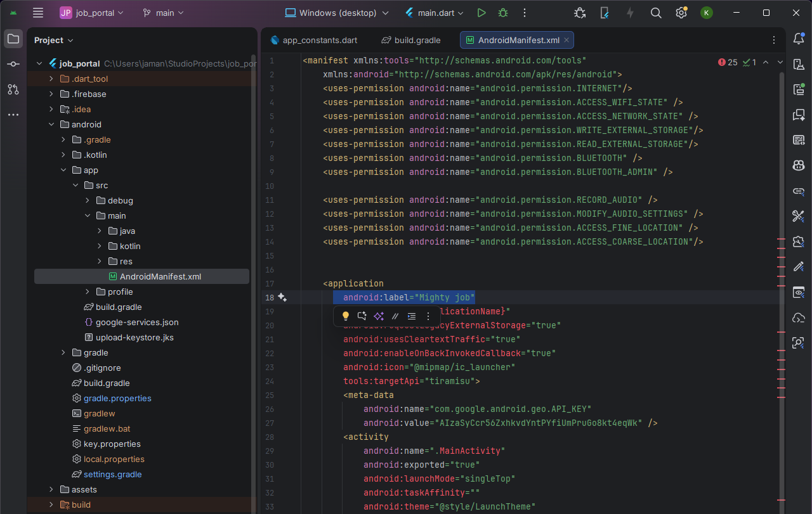Go to next highlighted error arrow
Image resolution: width=812 pixels, height=514 pixels.
tap(780, 62)
